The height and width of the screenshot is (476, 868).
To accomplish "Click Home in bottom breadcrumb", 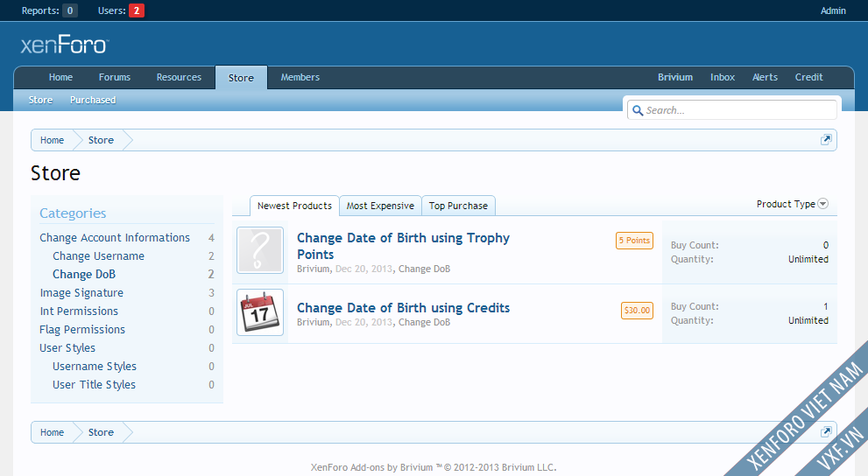I will pyautogui.click(x=52, y=432).
